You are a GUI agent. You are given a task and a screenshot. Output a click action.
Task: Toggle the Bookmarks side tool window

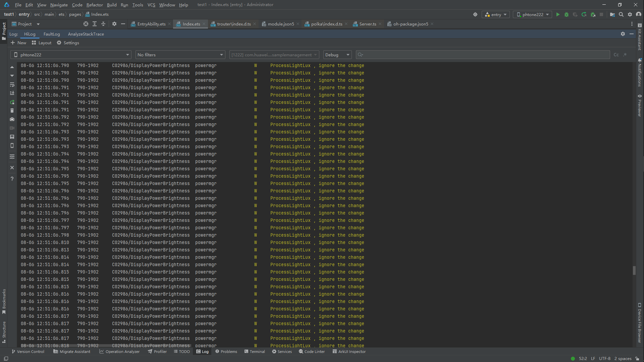coord(4,302)
